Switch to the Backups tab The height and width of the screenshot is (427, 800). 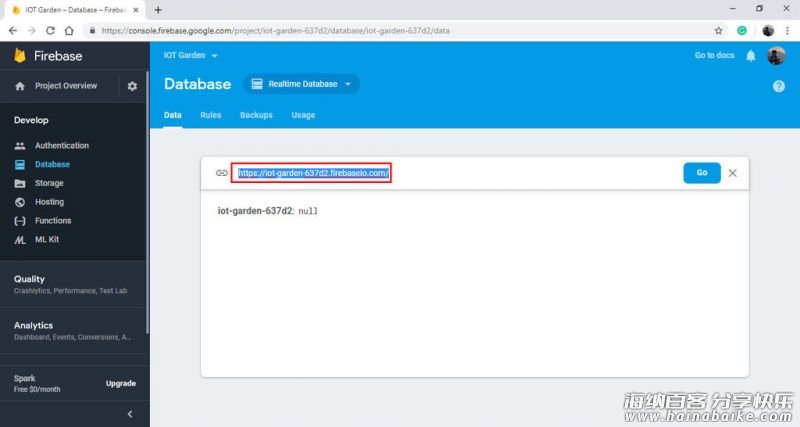point(256,115)
